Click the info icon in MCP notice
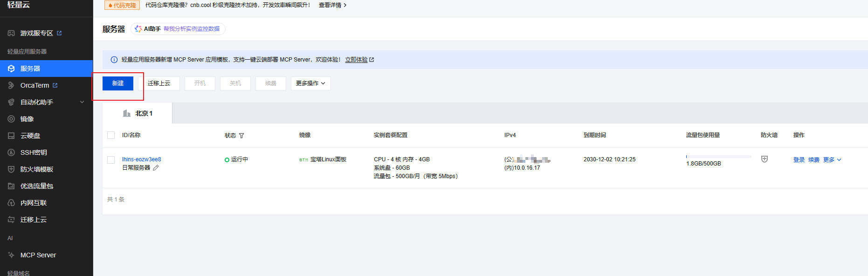 114,60
